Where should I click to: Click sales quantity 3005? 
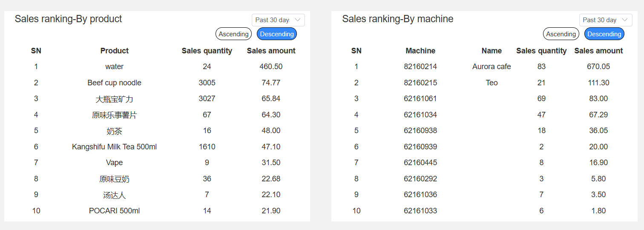point(207,83)
